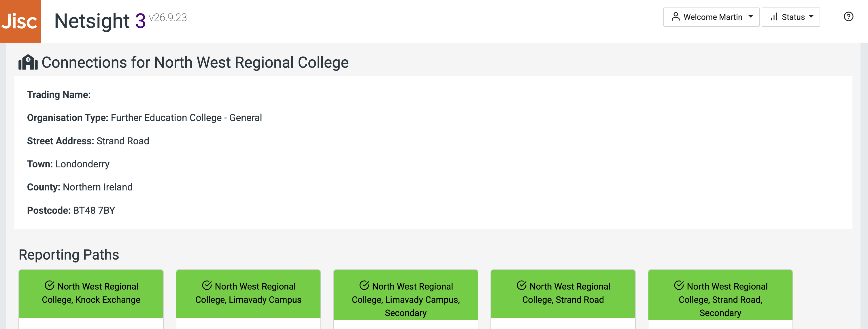Click the Netsight 3 title link
This screenshot has width=868, height=329.
100,21
